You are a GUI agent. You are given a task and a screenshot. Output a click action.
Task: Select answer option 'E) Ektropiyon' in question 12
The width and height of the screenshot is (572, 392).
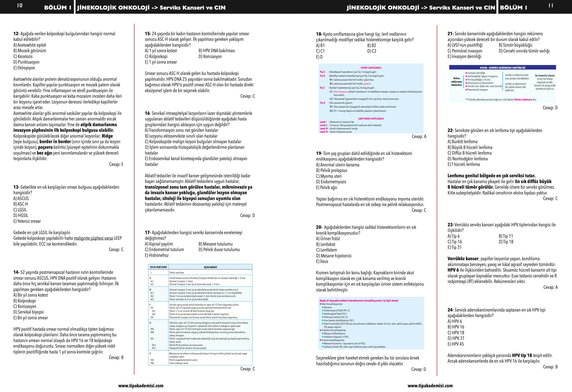pos(24,68)
